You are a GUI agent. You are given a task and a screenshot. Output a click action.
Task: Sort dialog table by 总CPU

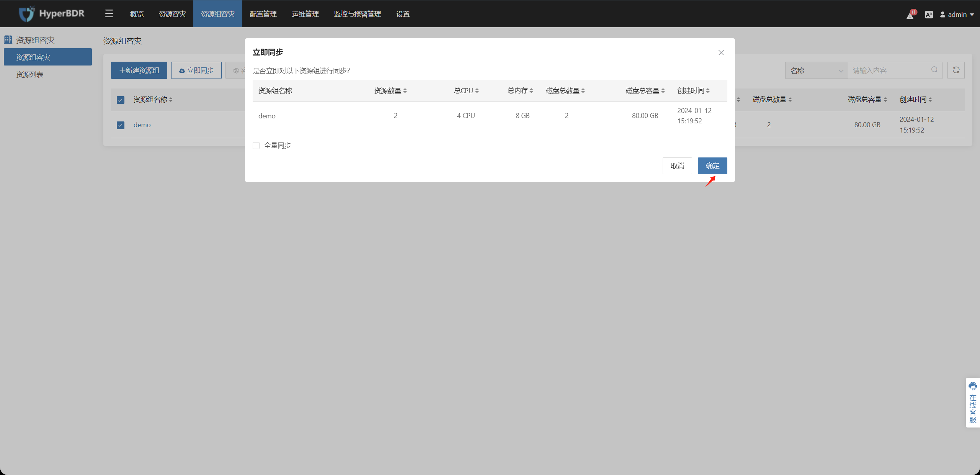point(477,91)
